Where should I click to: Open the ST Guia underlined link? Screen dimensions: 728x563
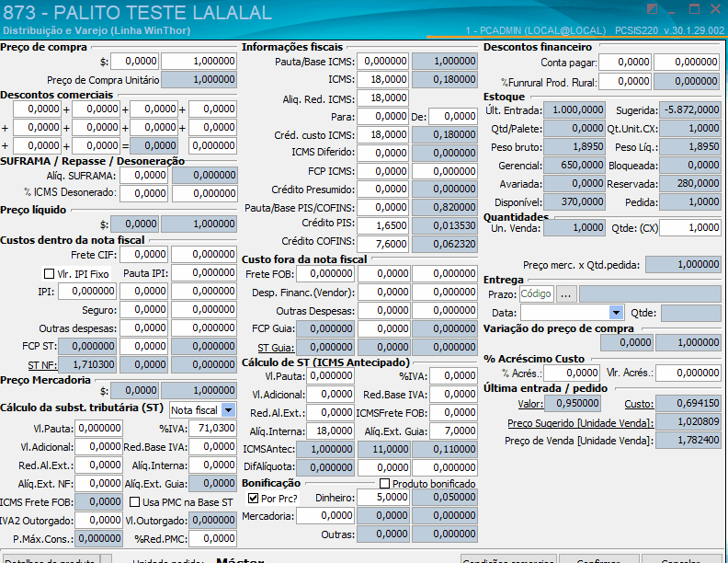(276, 348)
